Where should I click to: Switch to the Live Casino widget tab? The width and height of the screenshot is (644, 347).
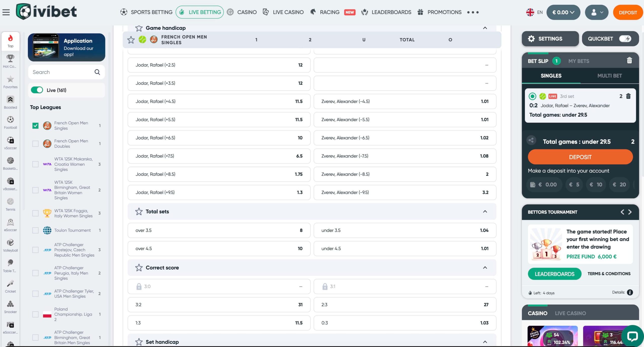point(570,313)
